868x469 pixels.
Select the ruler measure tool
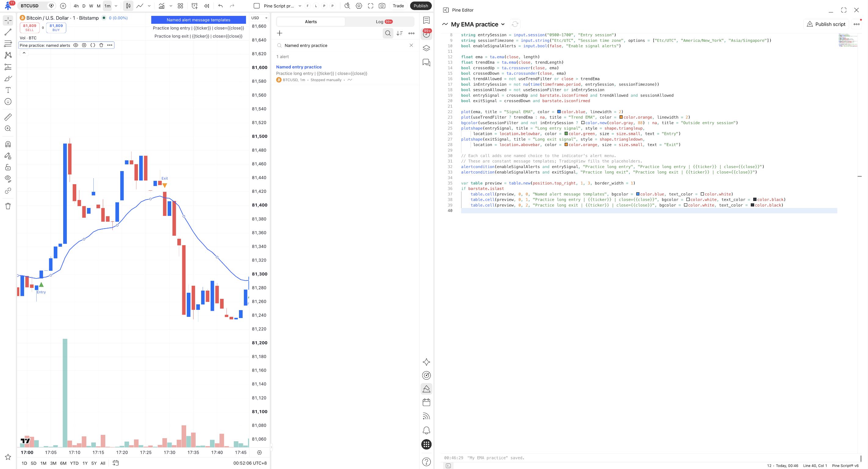tap(8, 117)
